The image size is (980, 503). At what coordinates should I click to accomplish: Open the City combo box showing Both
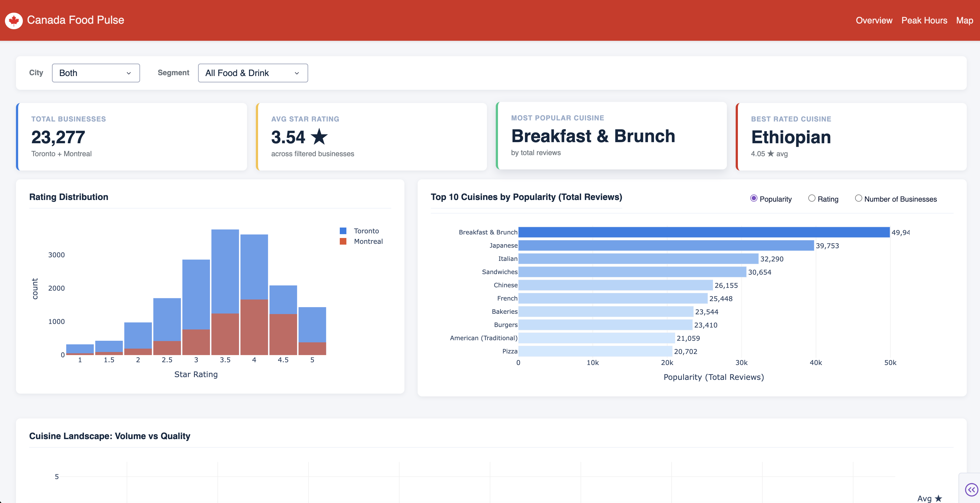tap(95, 73)
